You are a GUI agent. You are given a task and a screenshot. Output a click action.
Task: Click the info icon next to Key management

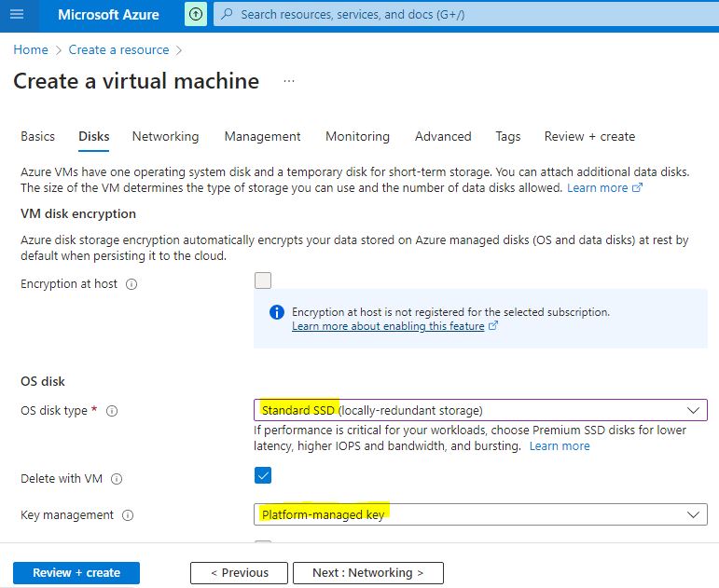coord(128,515)
